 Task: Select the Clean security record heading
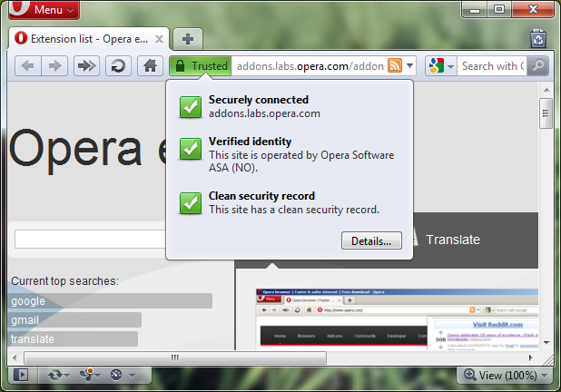[x=261, y=196]
